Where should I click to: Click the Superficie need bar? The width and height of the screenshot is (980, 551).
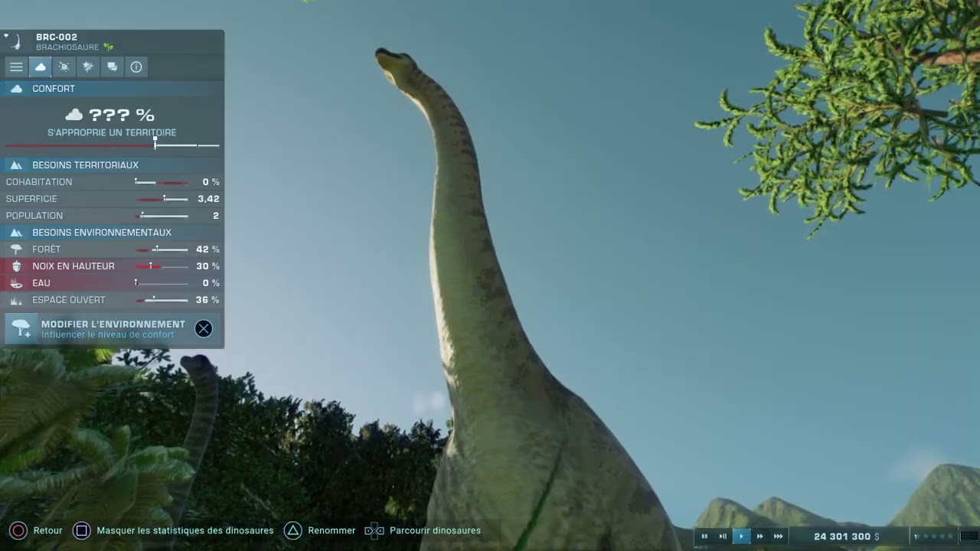click(x=162, y=199)
